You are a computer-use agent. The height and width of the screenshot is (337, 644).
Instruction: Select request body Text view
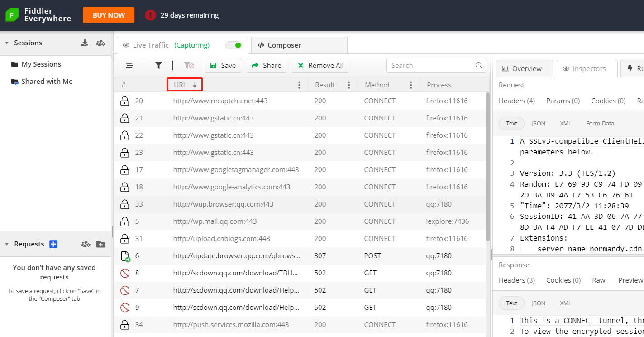click(511, 124)
